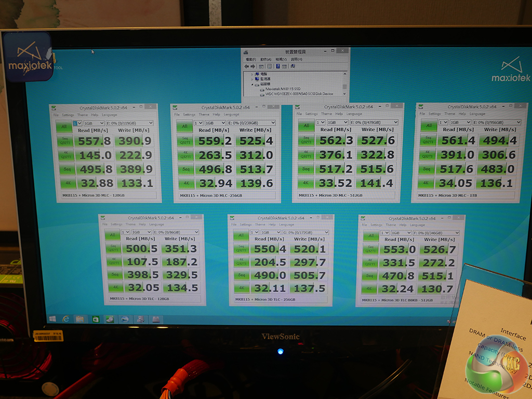532x399 pixels.
Task: Open Theme menu in MLC 512GB window
Action: (x=326, y=114)
